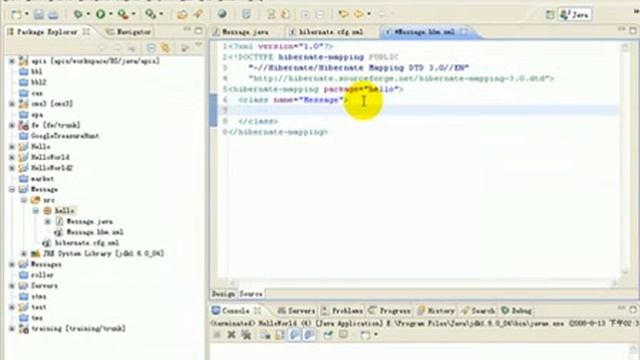Click the Open Perspective icon
The image size is (640, 360).
(x=550, y=15)
